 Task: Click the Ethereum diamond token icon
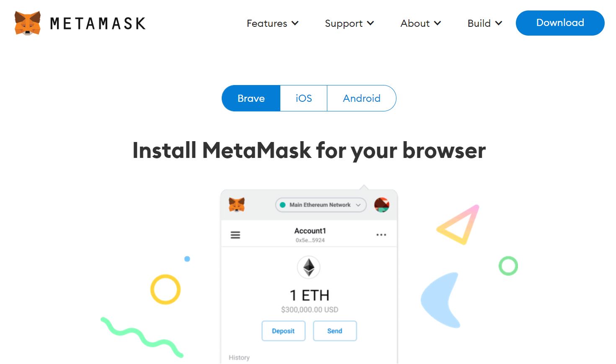point(309,267)
